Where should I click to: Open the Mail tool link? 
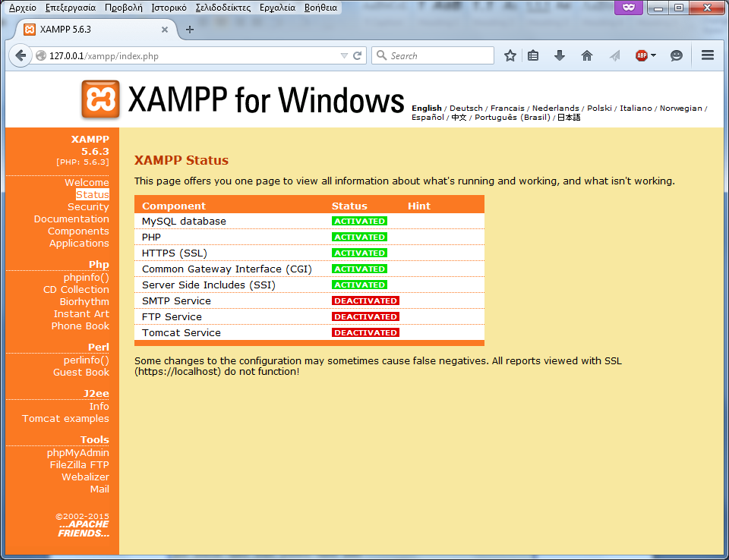pos(100,489)
